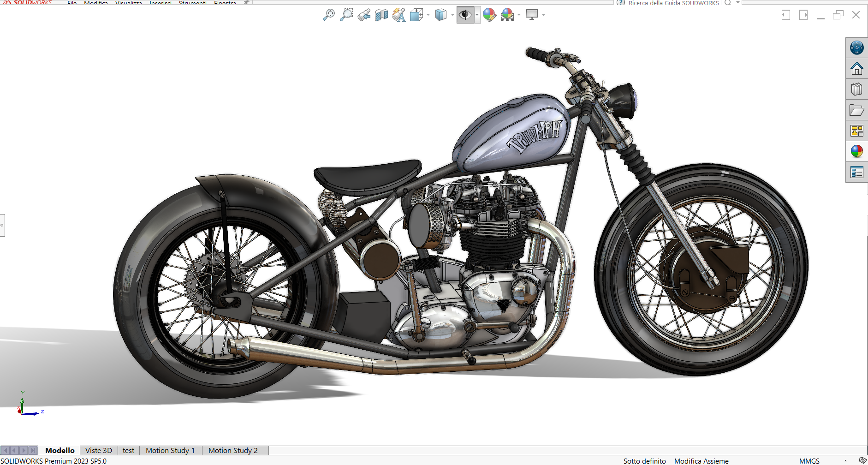Select the Zoom to Area tool
The image size is (868, 465).
[x=346, y=15]
